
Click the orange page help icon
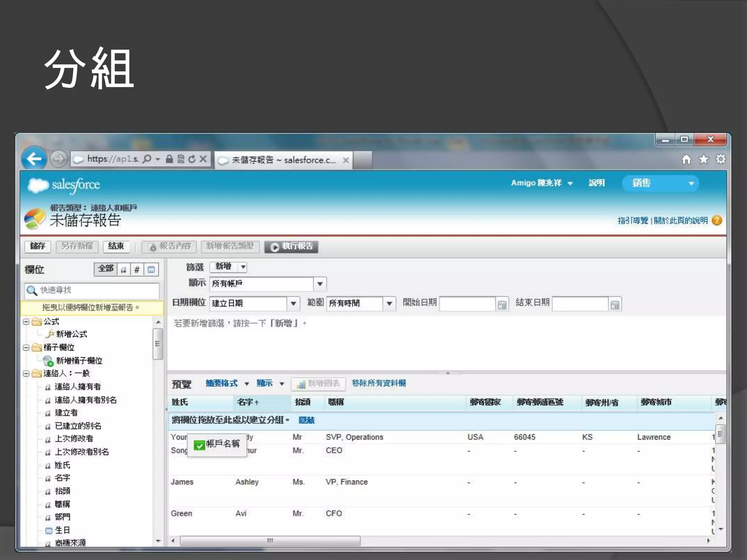(x=717, y=220)
